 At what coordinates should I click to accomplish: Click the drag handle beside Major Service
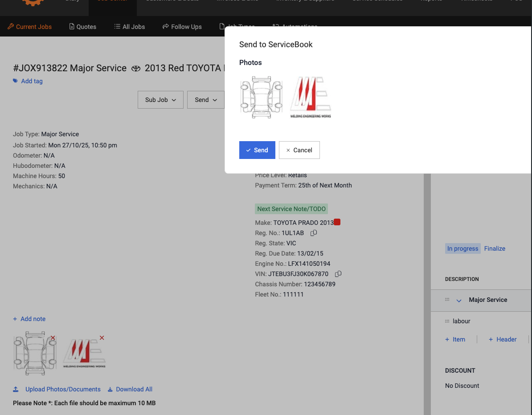[447, 300]
